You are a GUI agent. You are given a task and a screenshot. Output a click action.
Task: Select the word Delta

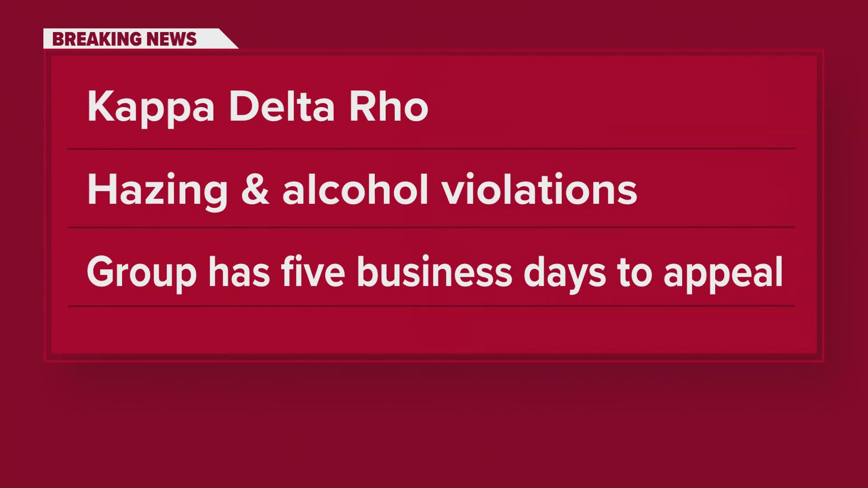coord(282,107)
